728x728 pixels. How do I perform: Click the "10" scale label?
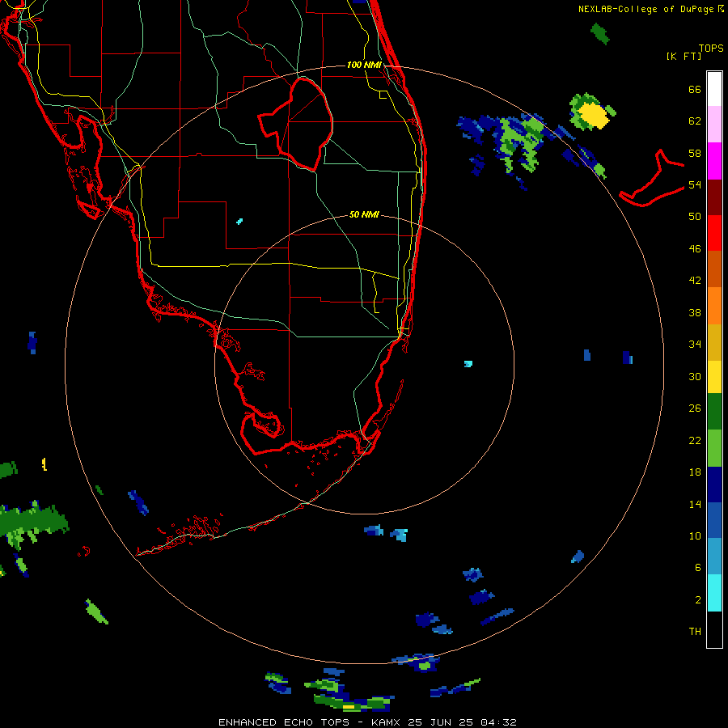coord(695,535)
